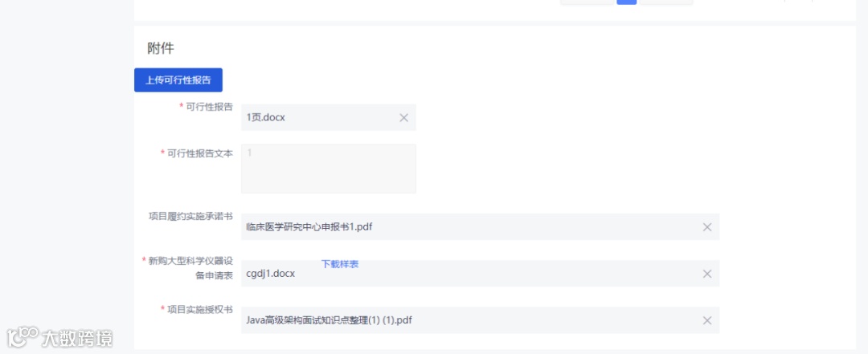
Task: Click the cgdj1.docx file name
Action: (x=271, y=274)
